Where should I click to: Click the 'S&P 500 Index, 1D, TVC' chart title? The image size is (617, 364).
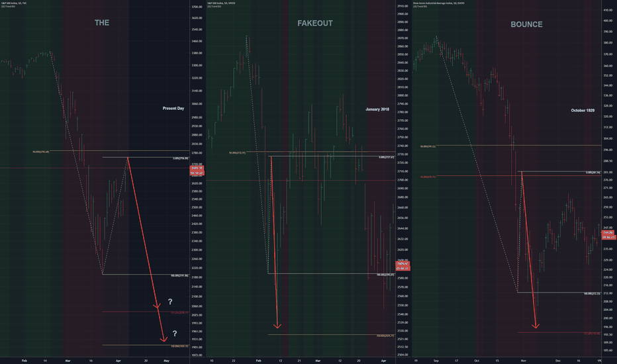(x=14, y=3)
